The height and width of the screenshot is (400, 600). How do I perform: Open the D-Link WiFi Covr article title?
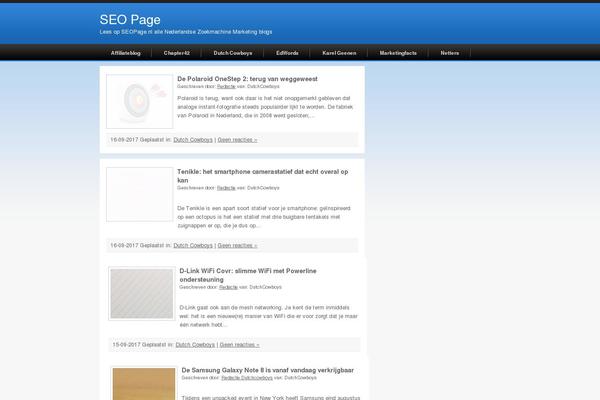[x=248, y=275]
